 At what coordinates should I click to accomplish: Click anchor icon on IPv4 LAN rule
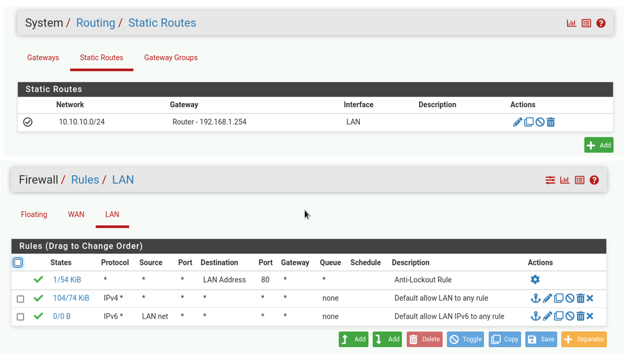coord(535,298)
